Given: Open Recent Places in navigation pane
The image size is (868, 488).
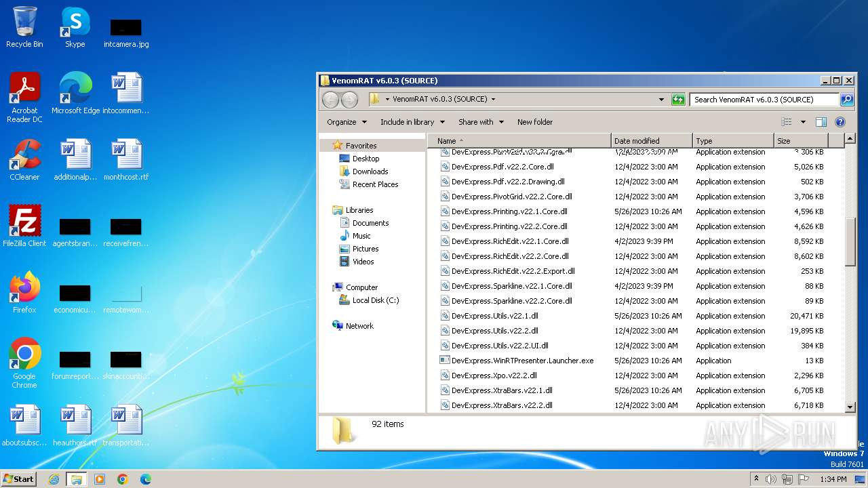Looking at the screenshot, I should [x=375, y=184].
